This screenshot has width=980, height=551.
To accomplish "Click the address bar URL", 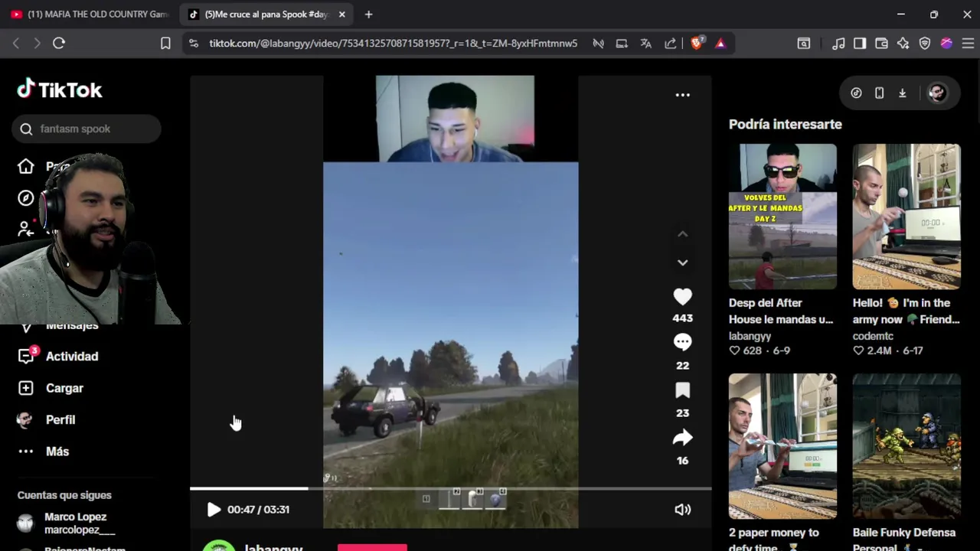I will tap(394, 44).
